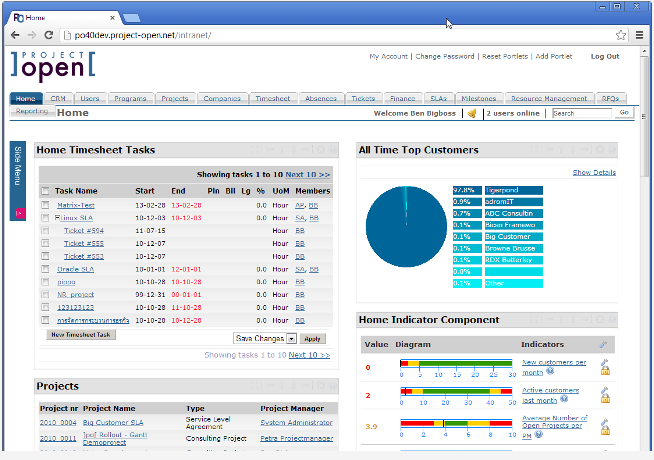Check the linux SLA task checkbox
This screenshot has width=654, height=460.
click(x=45, y=218)
